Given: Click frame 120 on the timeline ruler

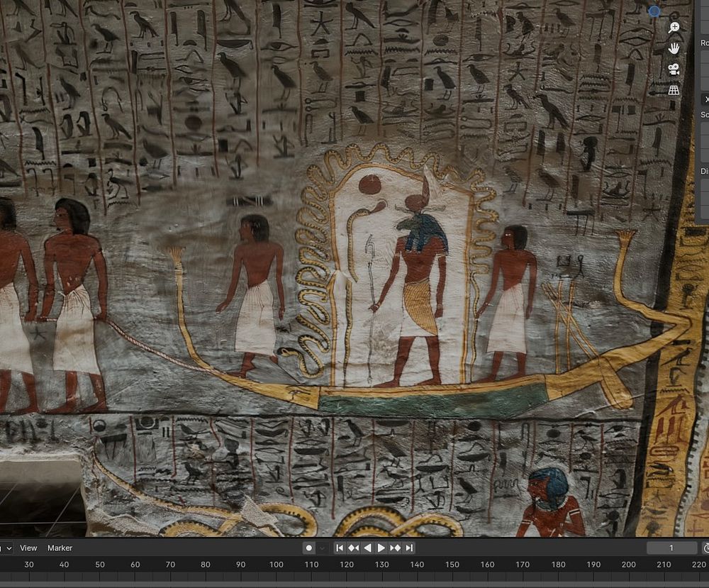Looking at the screenshot, I should [347, 565].
